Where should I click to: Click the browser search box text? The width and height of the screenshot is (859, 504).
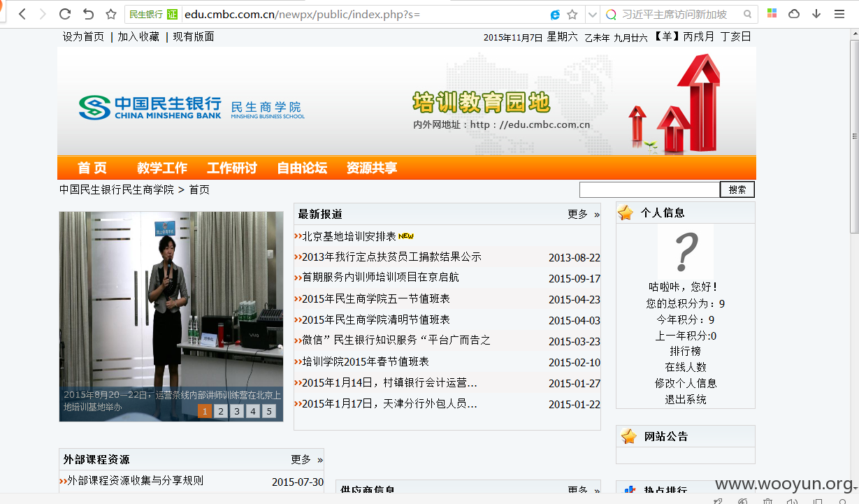point(674,14)
